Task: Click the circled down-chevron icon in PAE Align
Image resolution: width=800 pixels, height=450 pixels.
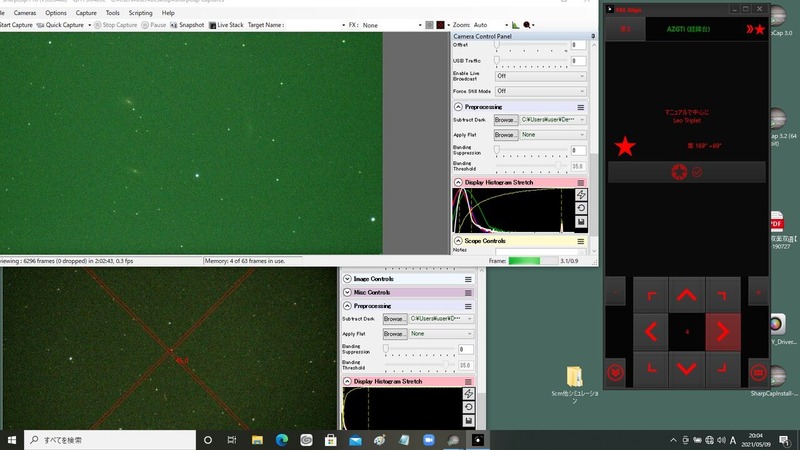Action: [615, 373]
